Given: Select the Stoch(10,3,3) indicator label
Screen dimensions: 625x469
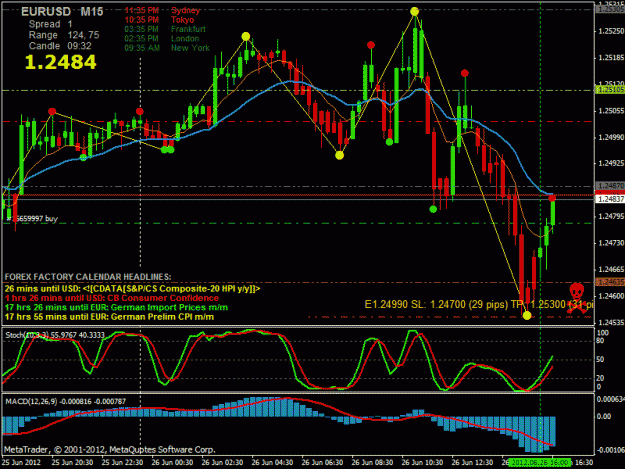Looking at the screenshot, I should (x=55, y=335).
